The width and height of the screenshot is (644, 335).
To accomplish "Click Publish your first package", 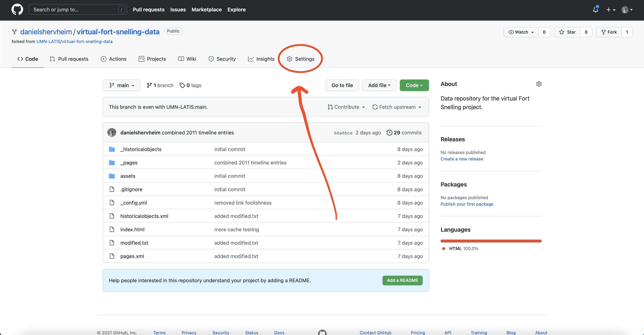I will pos(467,204).
